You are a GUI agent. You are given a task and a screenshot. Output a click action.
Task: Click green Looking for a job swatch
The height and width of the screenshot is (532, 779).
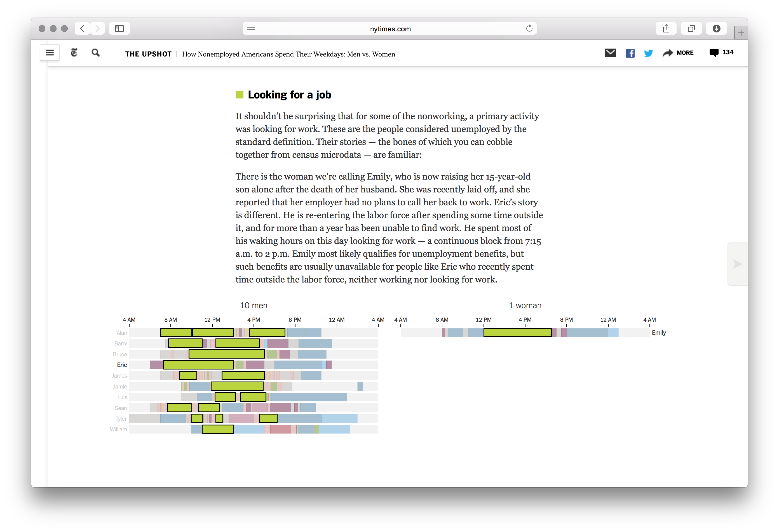point(239,95)
